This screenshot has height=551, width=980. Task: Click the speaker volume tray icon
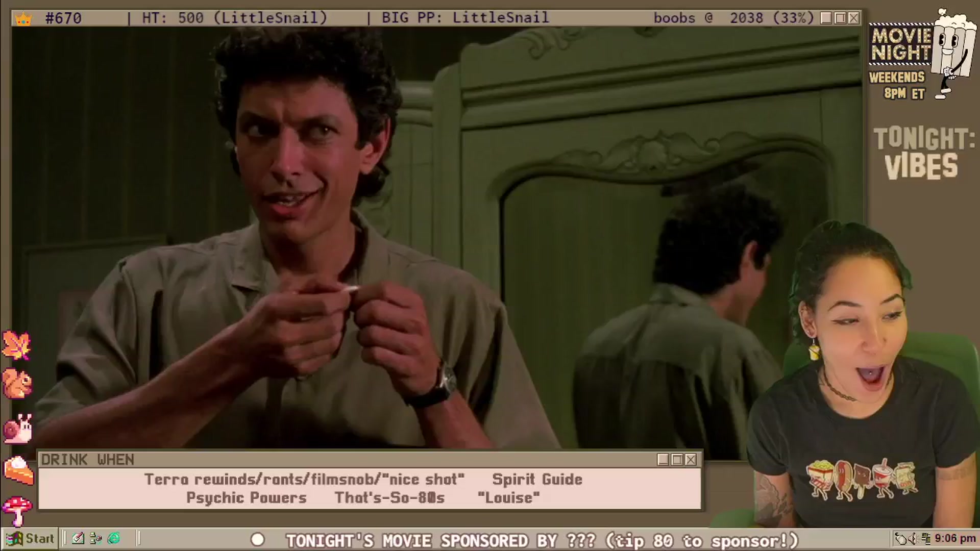tap(914, 539)
